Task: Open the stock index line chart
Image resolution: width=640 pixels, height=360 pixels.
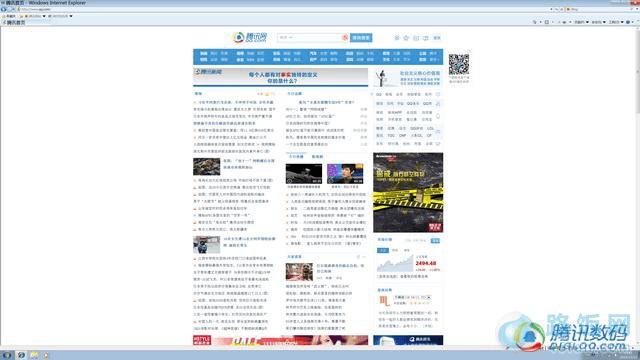Action: click(x=395, y=264)
